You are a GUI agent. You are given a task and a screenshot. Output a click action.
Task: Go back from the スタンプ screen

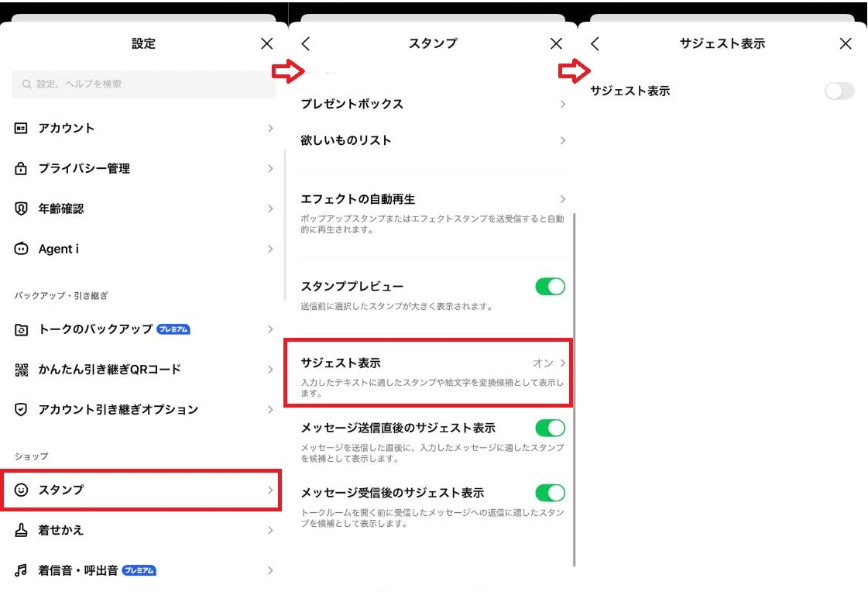coord(306,43)
